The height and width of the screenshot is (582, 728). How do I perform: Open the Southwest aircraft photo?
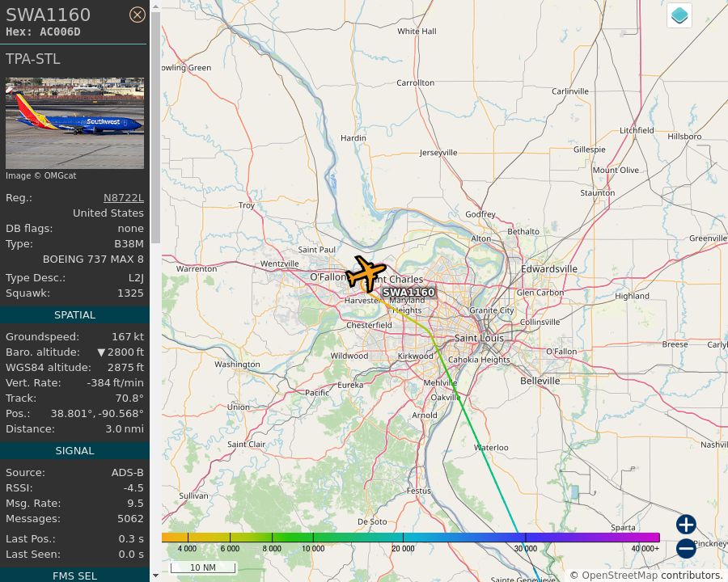click(74, 123)
